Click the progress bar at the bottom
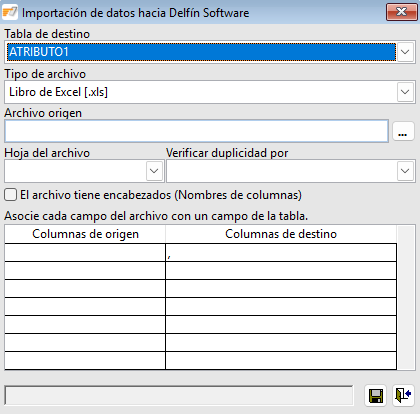420x414 pixels. 179,396
